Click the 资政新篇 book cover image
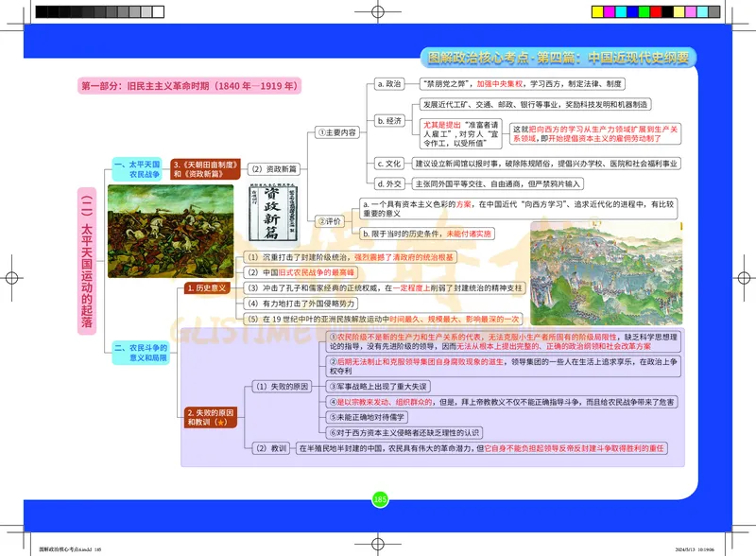Viewport: 756px width, 556px height. click(x=274, y=214)
